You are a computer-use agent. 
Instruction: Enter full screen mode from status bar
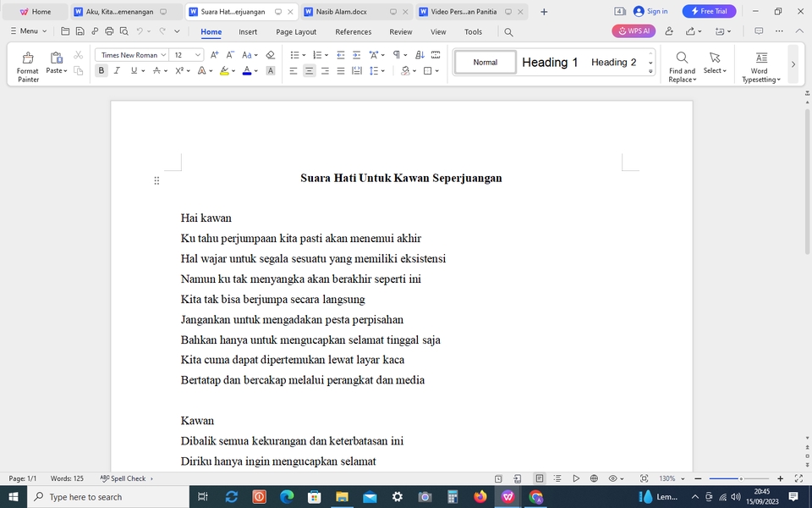(798, 478)
